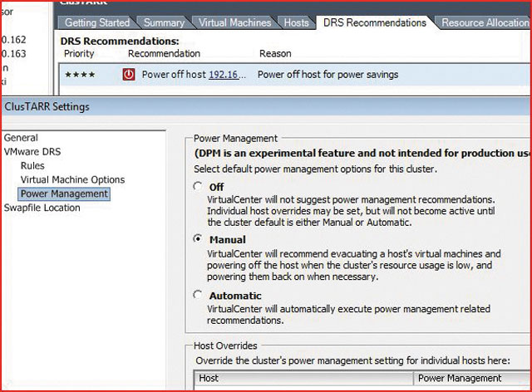532x392 pixels.
Task: Choose the Manual power management radio button
Action: 198,239
